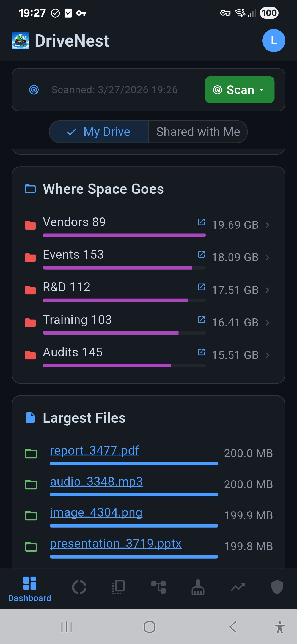Viewport: 297px width, 644px height.
Task: Open parent folder of image_4304.png
Action: [x=31, y=516]
